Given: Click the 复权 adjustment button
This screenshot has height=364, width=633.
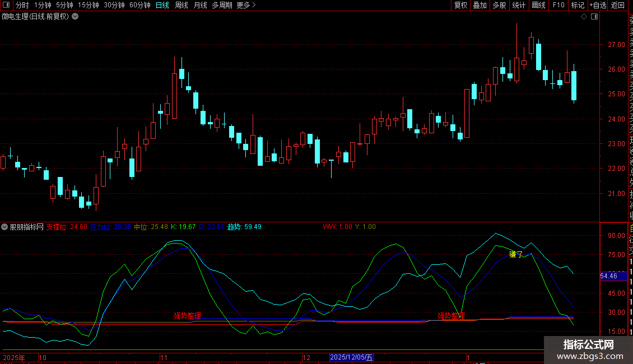Looking at the screenshot, I should [x=460, y=5].
